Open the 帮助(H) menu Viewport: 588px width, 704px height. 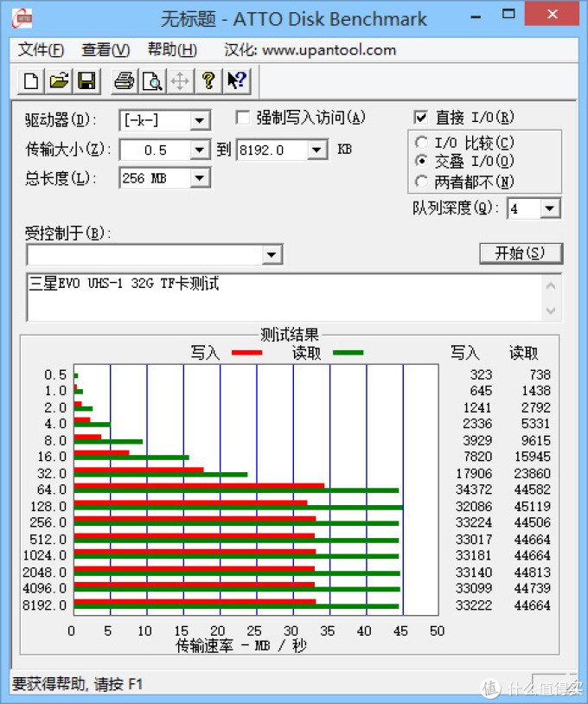click(x=172, y=50)
